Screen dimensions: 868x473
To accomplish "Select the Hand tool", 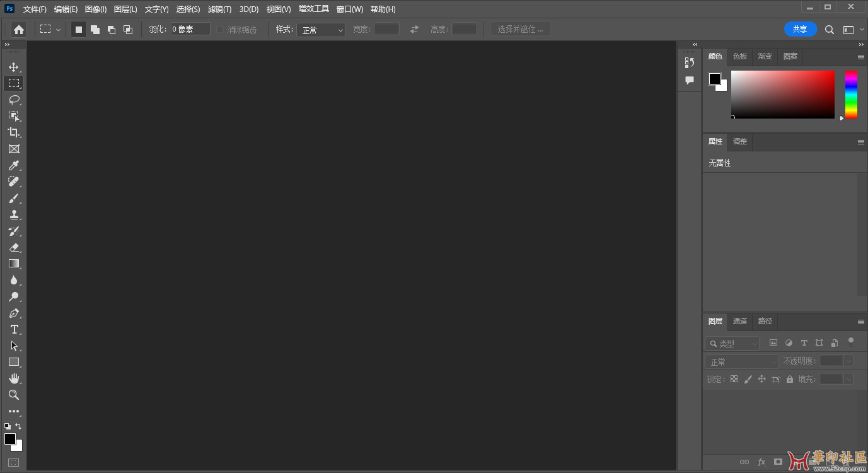I will (14, 378).
